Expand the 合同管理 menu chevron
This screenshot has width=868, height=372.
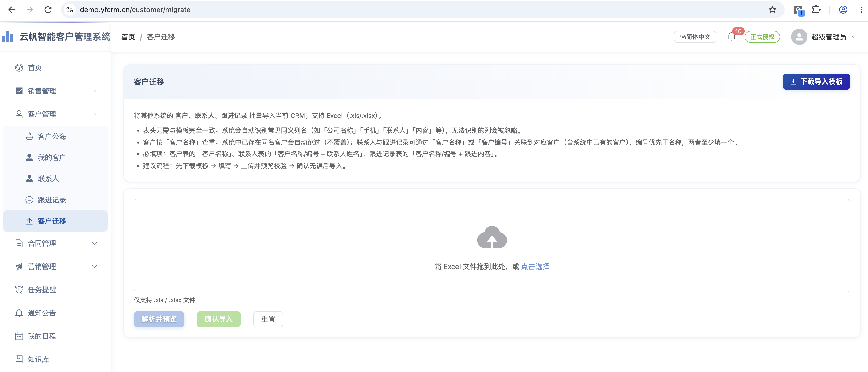pyautogui.click(x=94, y=243)
